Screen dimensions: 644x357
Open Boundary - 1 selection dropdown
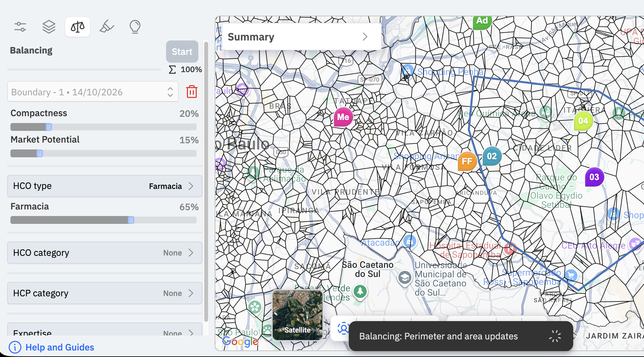93,92
